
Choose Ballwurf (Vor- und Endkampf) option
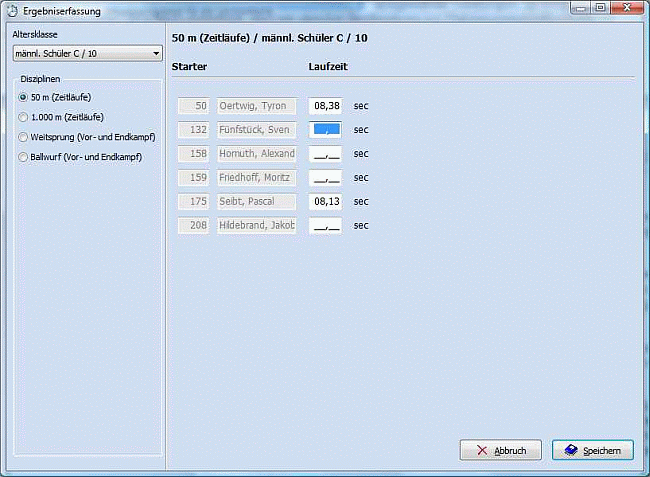(23, 157)
